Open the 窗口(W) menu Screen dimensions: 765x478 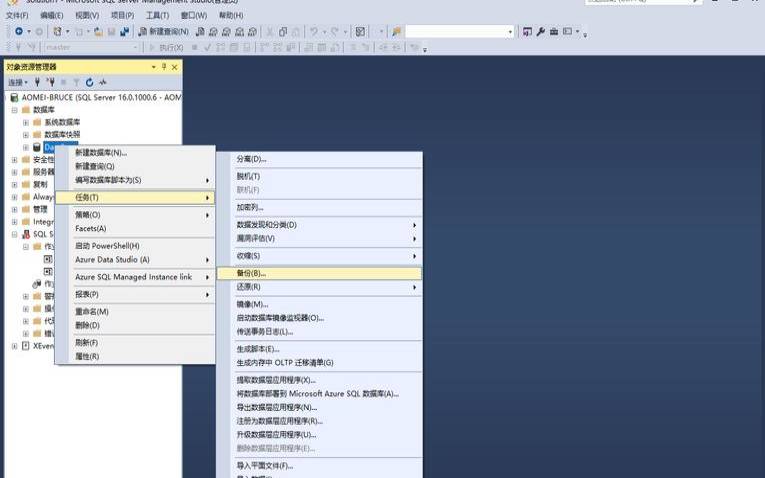(x=194, y=16)
